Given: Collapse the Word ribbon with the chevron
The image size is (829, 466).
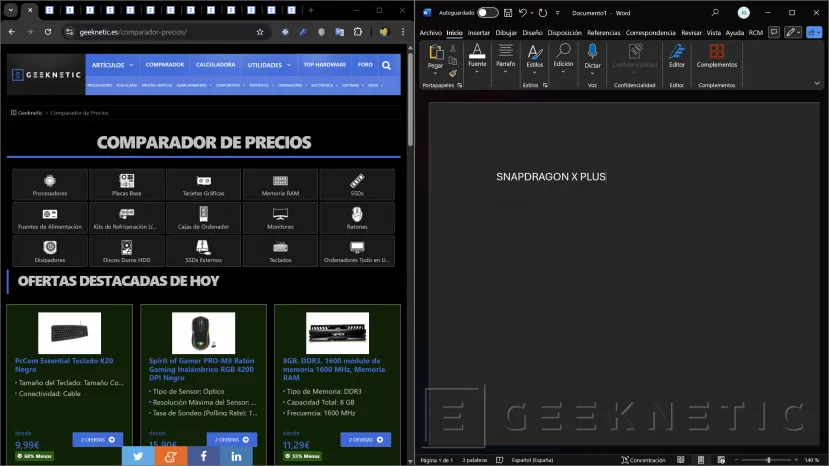Looking at the screenshot, I should click(x=817, y=84).
